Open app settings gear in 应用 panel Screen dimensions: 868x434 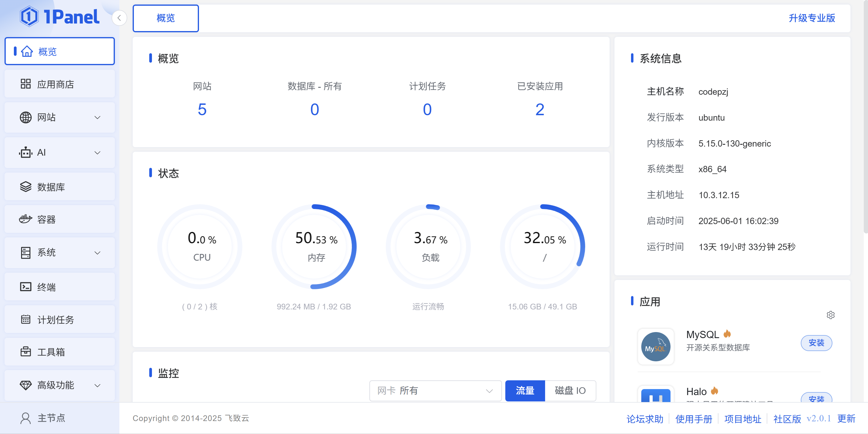tap(831, 315)
